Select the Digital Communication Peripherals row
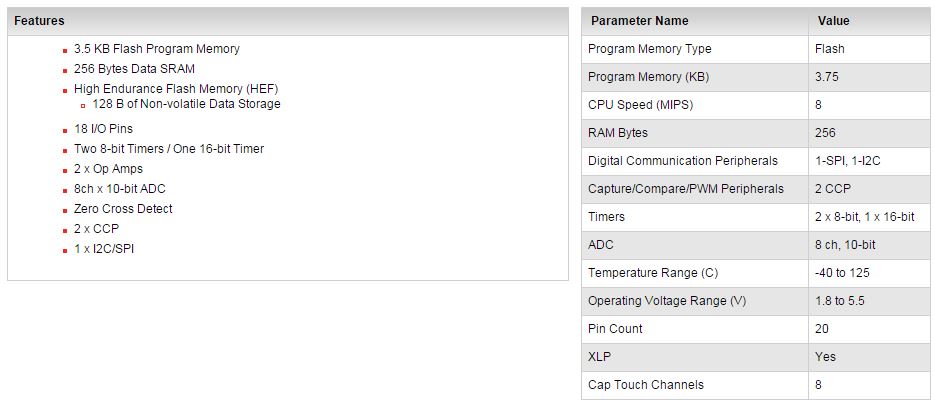The image size is (935, 408). (756, 161)
